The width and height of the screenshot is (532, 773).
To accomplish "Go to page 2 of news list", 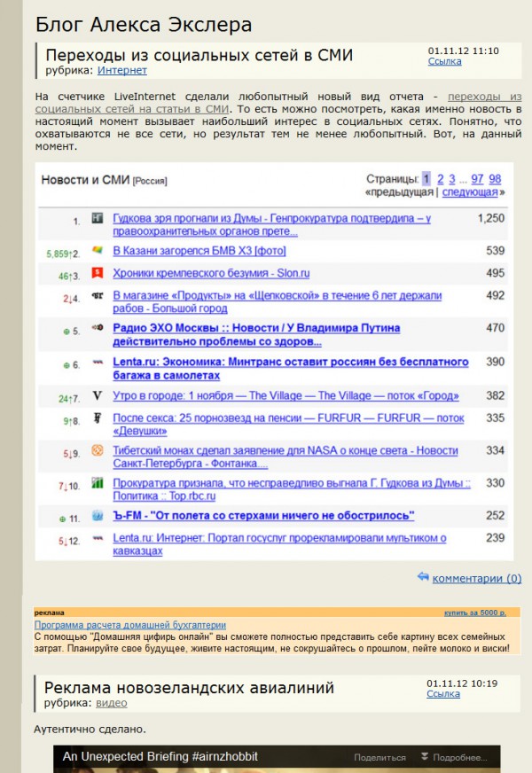I will 440,178.
